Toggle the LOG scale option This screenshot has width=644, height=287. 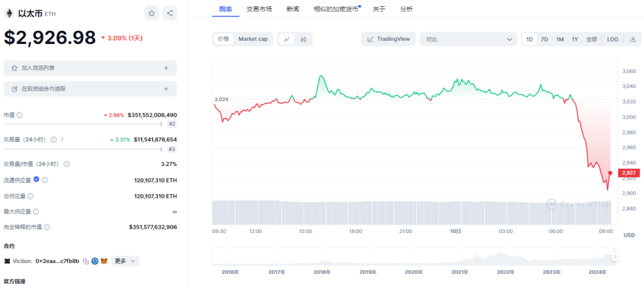coord(613,39)
